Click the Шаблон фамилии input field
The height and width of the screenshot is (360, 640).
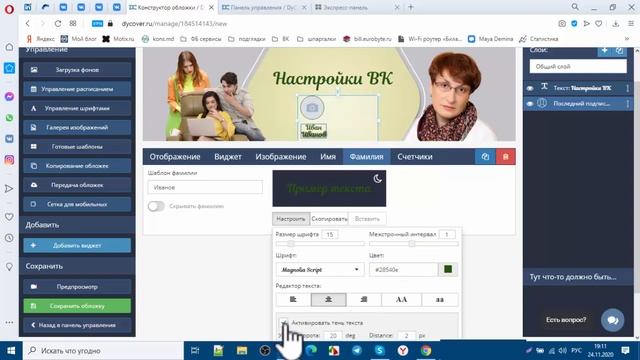pos(205,187)
